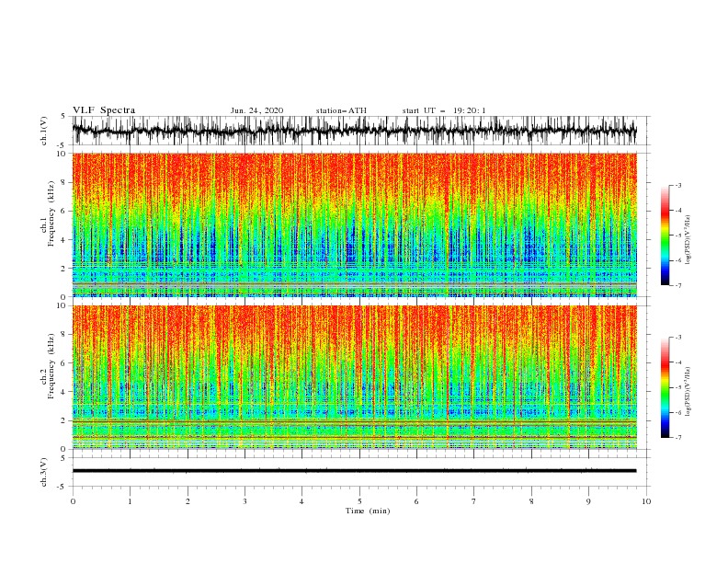
Task: Click the time axis tick "1"
Action: point(130,501)
